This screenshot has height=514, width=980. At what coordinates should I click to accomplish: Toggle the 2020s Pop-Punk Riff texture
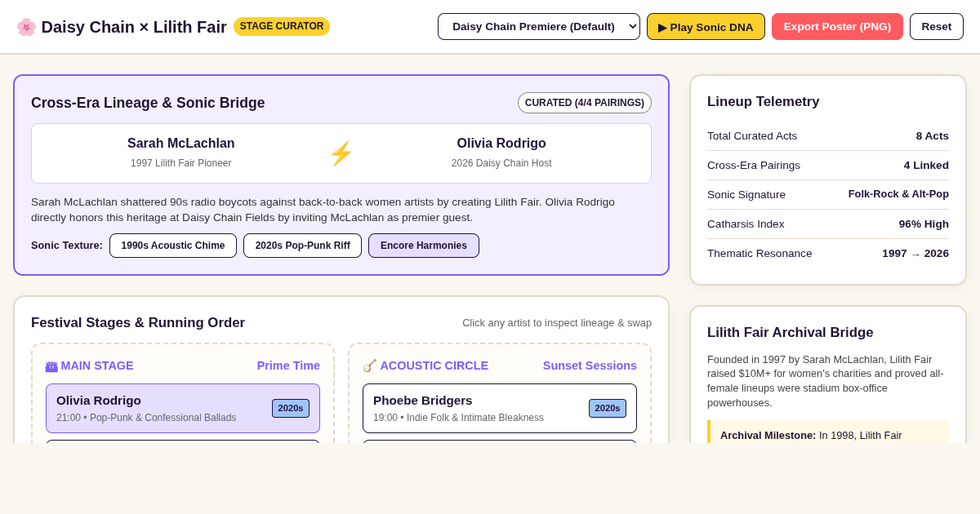click(302, 246)
